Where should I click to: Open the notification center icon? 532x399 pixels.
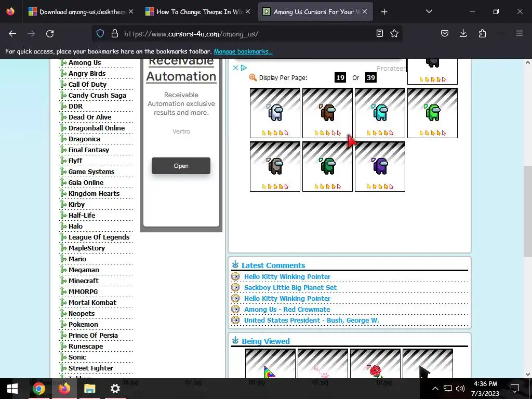515,389
